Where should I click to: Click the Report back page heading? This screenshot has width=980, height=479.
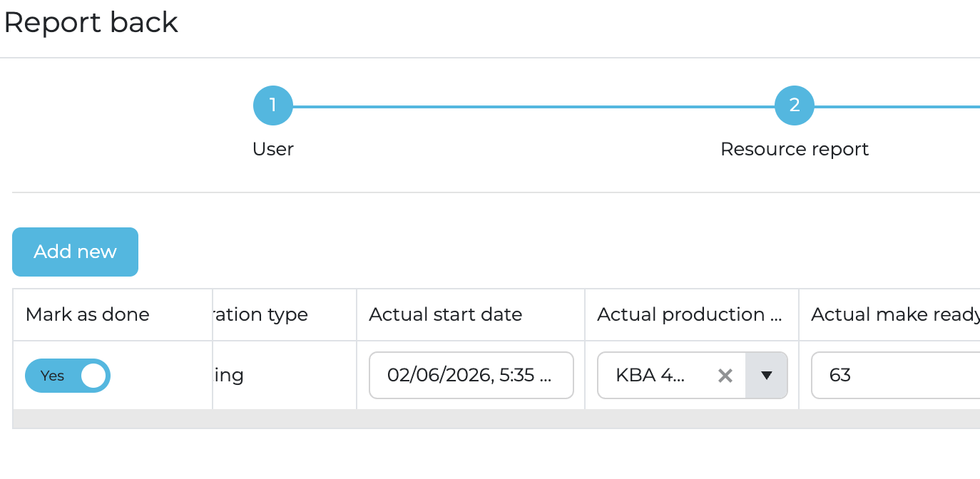[x=91, y=22]
